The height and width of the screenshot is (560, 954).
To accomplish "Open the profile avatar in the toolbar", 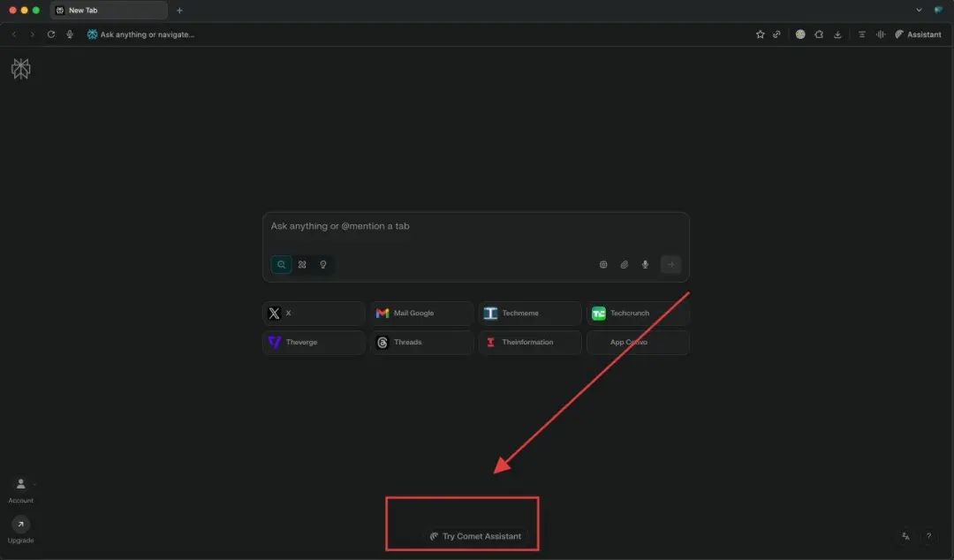I will (x=800, y=34).
